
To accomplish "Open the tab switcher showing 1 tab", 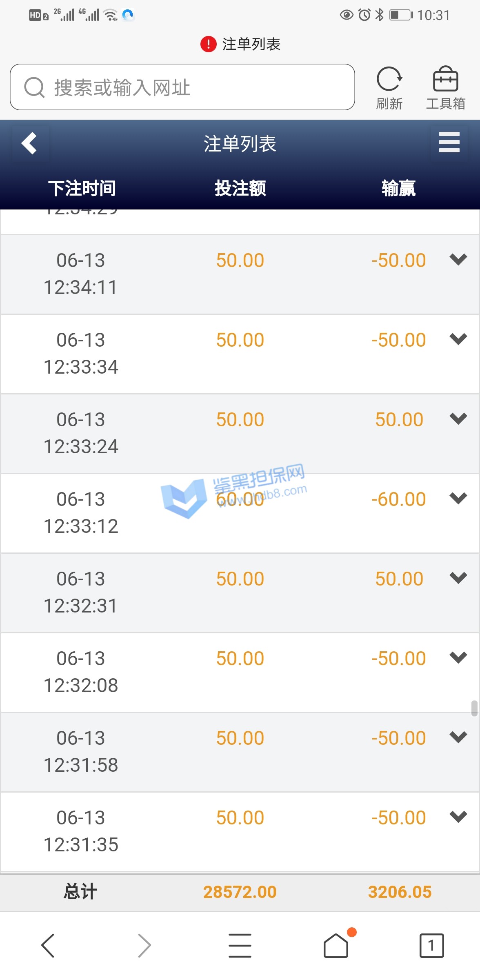I will point(431,945).
